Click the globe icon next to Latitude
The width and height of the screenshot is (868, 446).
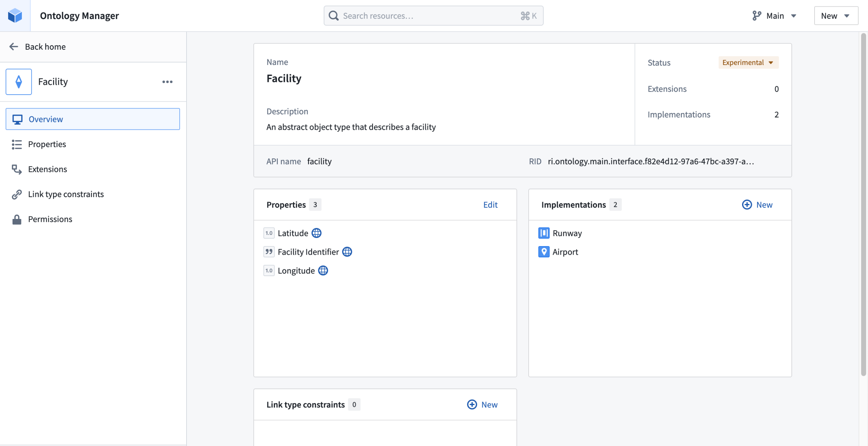316,233
